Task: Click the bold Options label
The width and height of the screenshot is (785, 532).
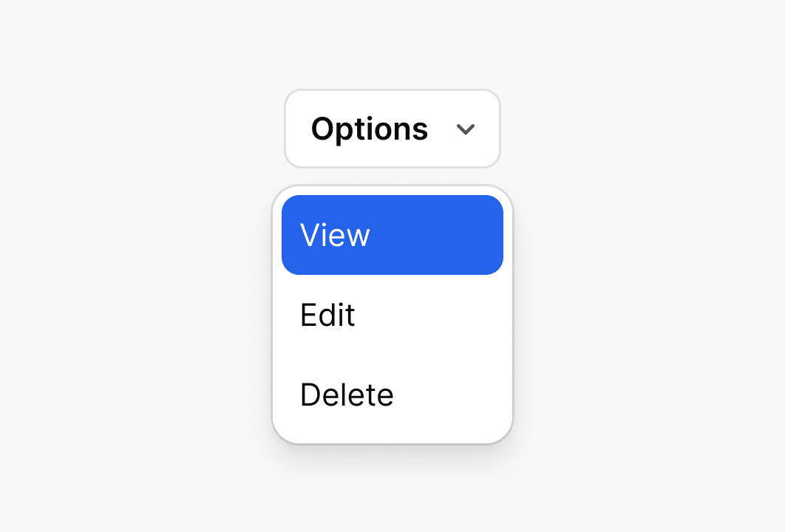Action: tap(369, 129)
